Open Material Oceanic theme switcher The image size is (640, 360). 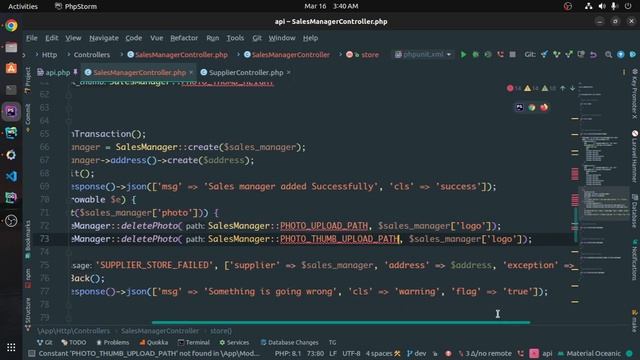tap(589, 353)
